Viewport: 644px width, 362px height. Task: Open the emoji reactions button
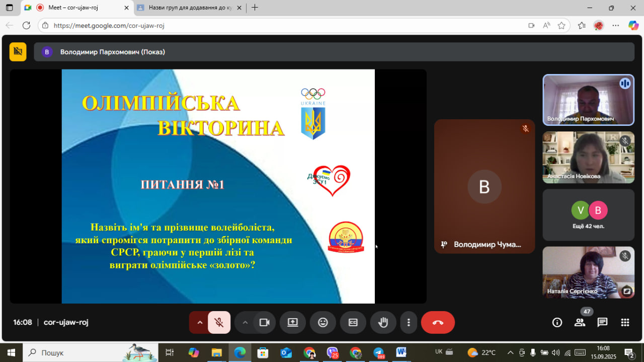click(x=323, y=323)
